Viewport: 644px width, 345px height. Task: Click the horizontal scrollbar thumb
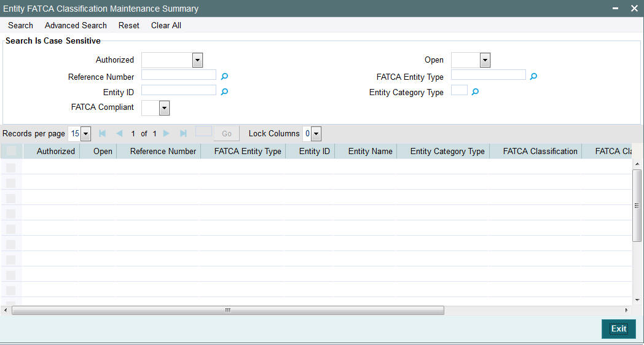[x=228, y=310]
